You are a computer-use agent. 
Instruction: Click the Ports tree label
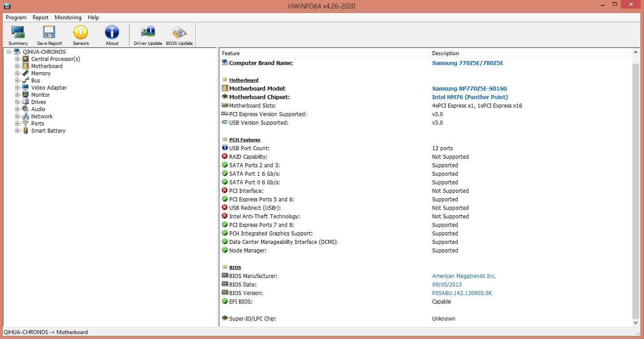pyautogui.click(x=38, y=124)
